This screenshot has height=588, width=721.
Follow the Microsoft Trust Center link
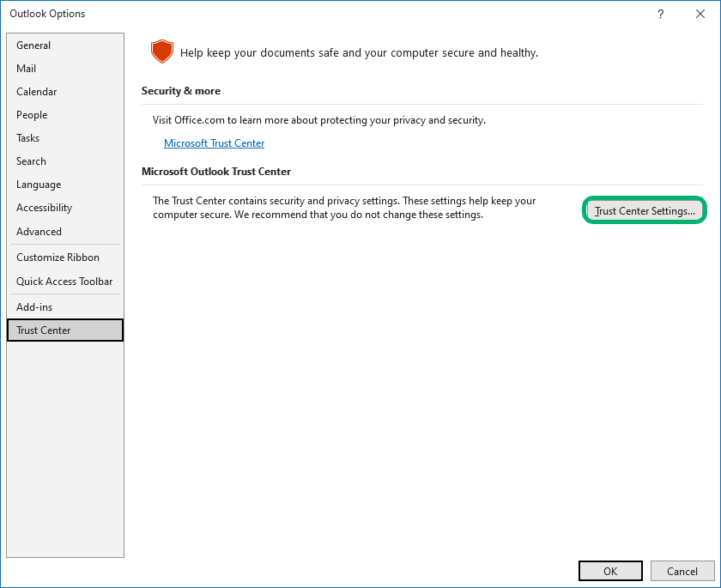click(x=215, y=143)
